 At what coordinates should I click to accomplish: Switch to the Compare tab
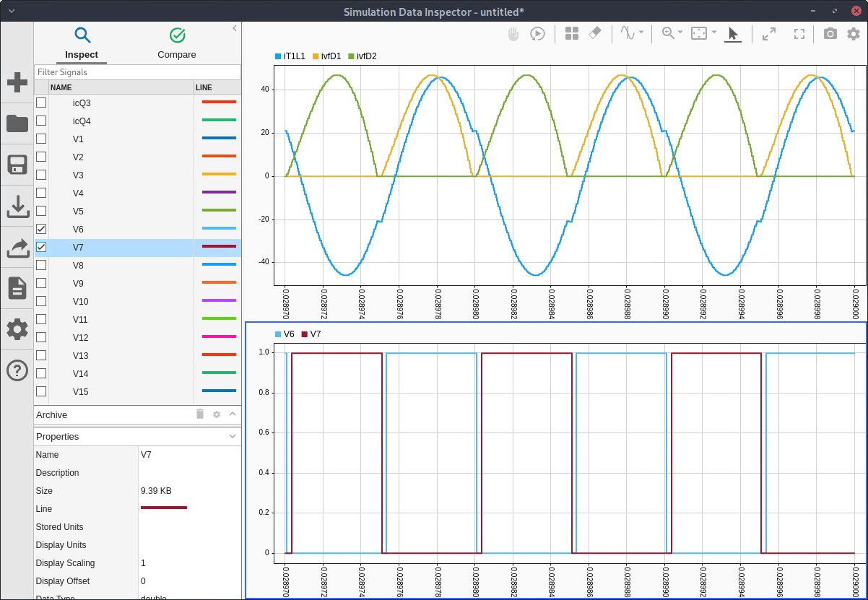tap(177, 43)
